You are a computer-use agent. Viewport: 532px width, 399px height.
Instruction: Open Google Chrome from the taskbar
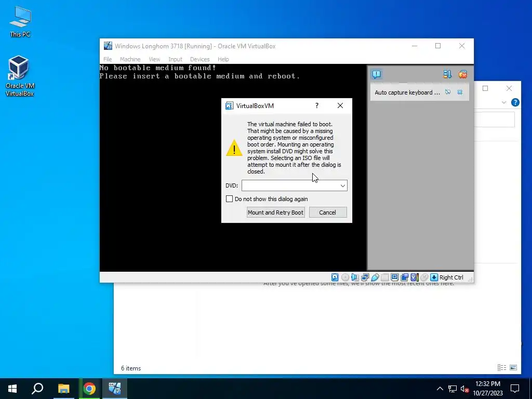pyautogui.click(x=89, y=389)
